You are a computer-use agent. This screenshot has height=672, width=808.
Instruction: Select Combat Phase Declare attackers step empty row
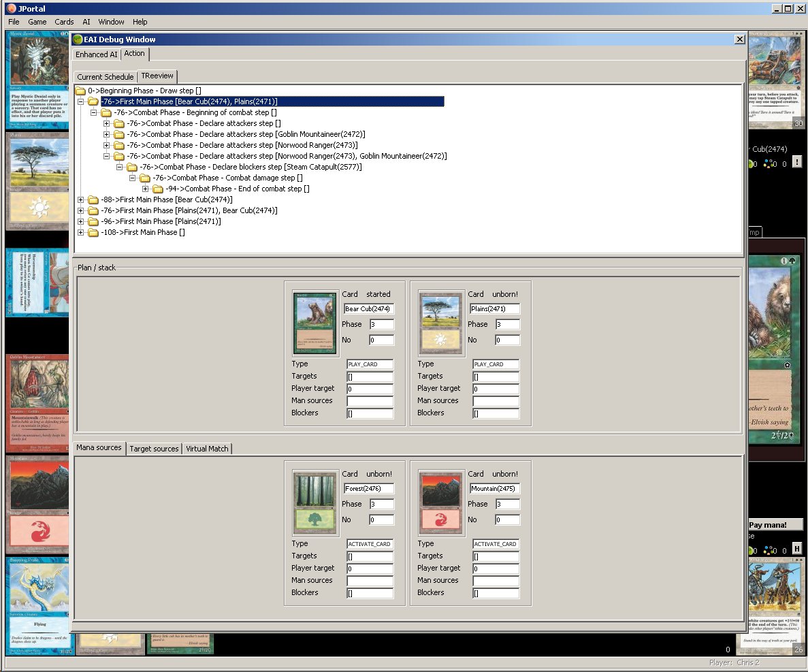click(x=204, y=123)
